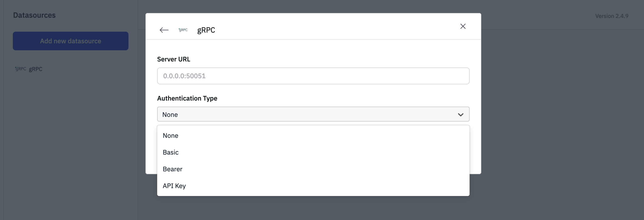Click the gRPC title text in the dialog
The height and width of the screenshot is (220, 644).
[x=206, y=30]
